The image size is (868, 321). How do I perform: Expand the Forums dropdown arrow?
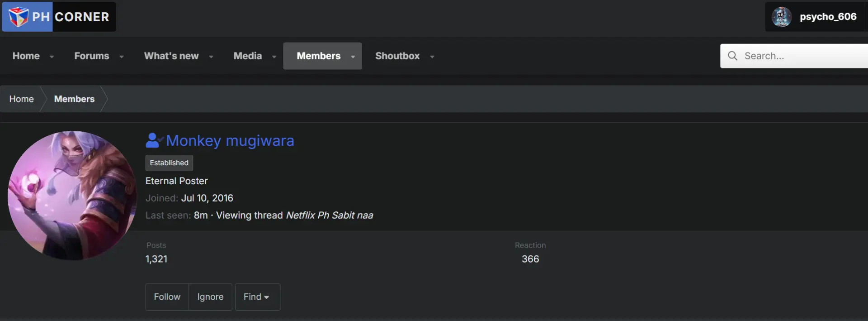(x=121, y=57)
